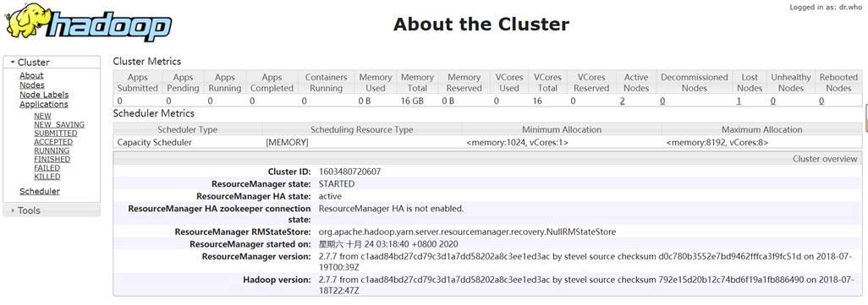Image resolution: width=868 pixels, height=305 pixels.
Task: Filter applications by NEW state
Action: [42, 116]
